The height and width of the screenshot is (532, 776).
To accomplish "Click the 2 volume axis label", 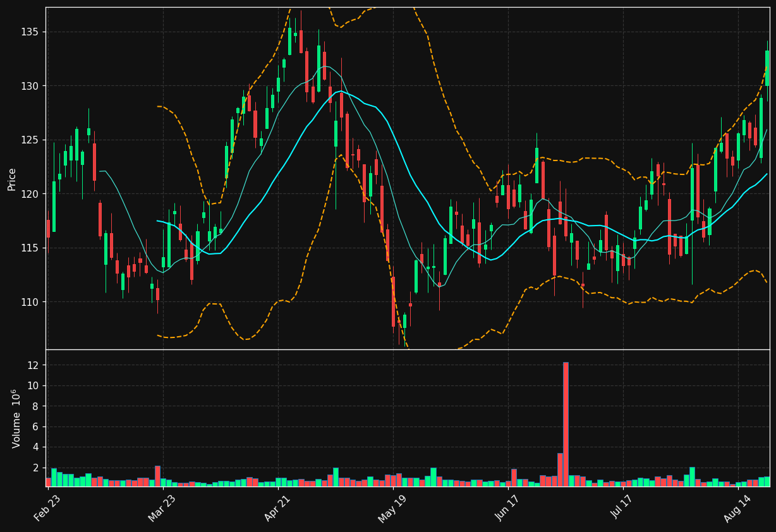I will tap(36, 468).
